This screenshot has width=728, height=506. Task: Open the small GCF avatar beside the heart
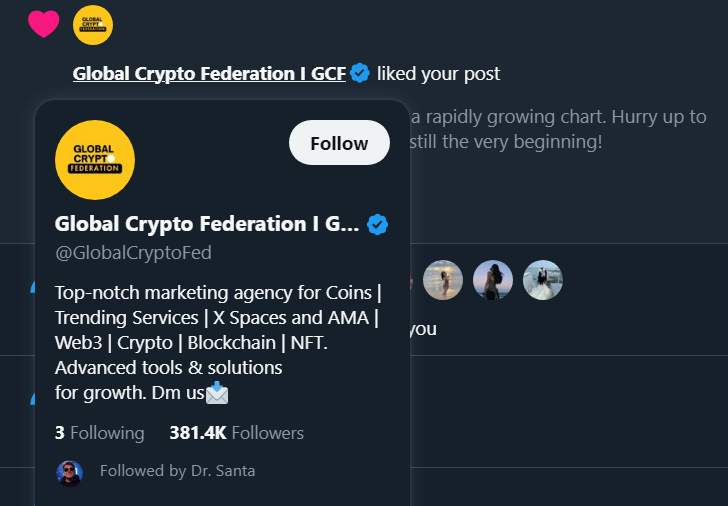93,25
